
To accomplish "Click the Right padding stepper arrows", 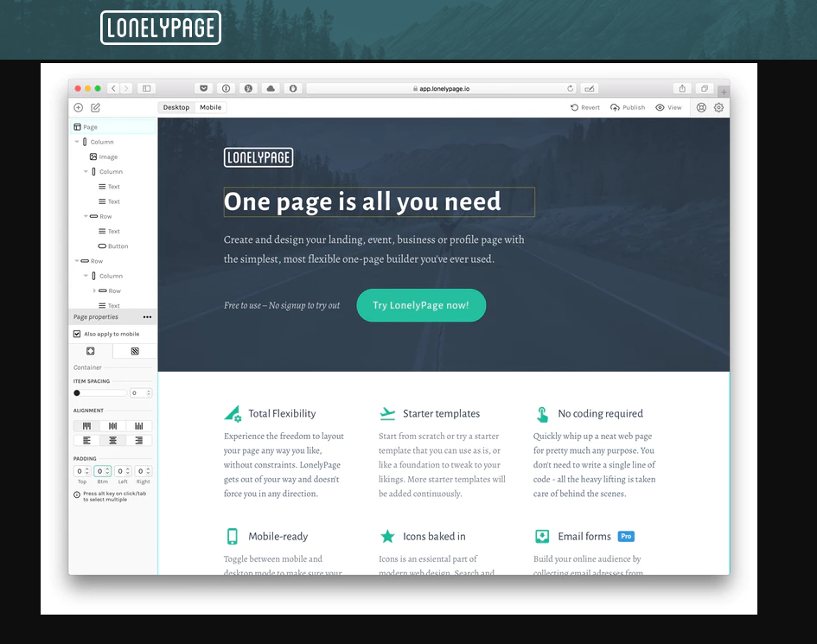I will pyautogui.click(x=149, y=471).
